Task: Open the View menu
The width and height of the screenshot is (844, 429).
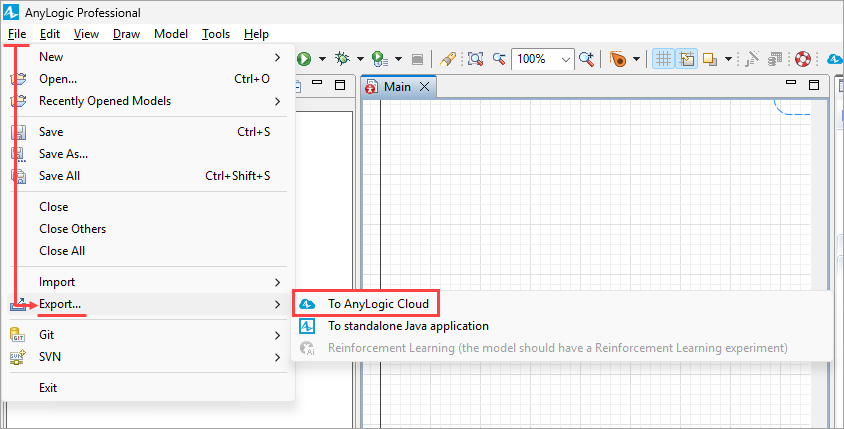Action: tap(86, 34)
